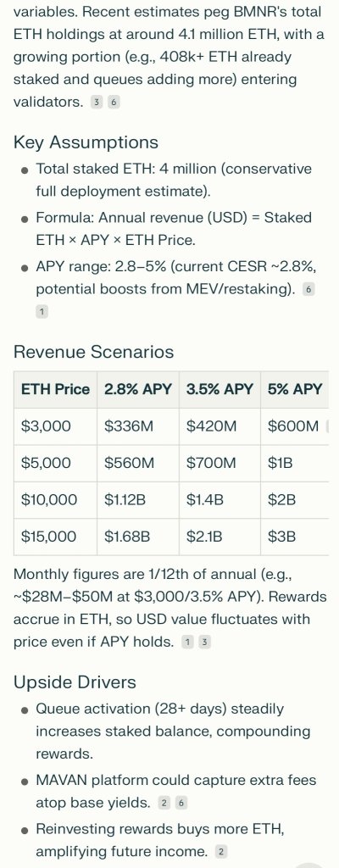Viewport: 339px width, 868px height.
Task: Tap the 'Upside Drivers' heading
Action: (75, 682)
